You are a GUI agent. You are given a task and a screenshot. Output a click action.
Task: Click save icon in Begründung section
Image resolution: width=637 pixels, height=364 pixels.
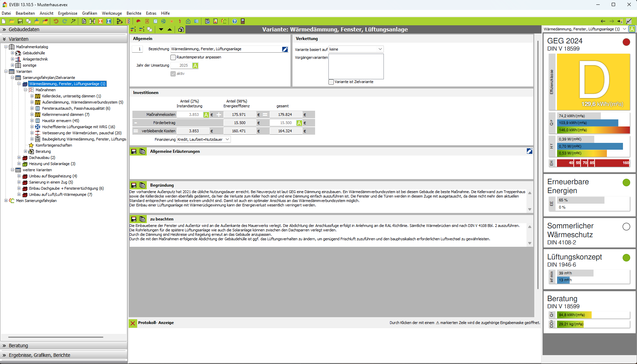(x=134, y=185)
